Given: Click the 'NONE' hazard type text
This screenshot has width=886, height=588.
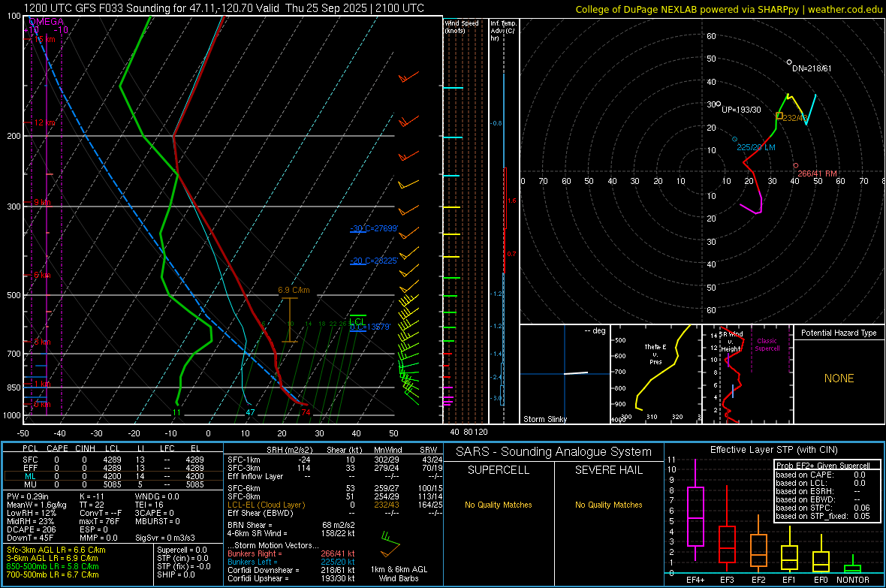Looking at the screenshot, I should 839,378.
